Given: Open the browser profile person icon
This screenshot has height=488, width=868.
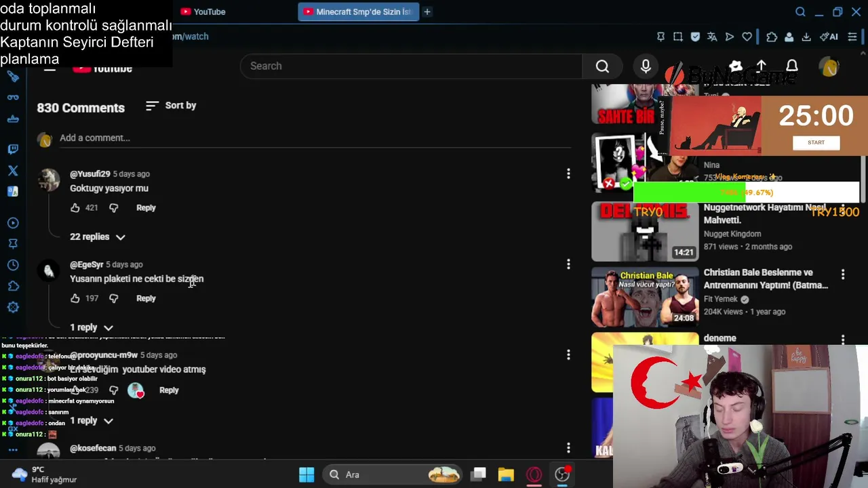Looking at the screenshot, I should pyautogui.click(x=789, y=37).
